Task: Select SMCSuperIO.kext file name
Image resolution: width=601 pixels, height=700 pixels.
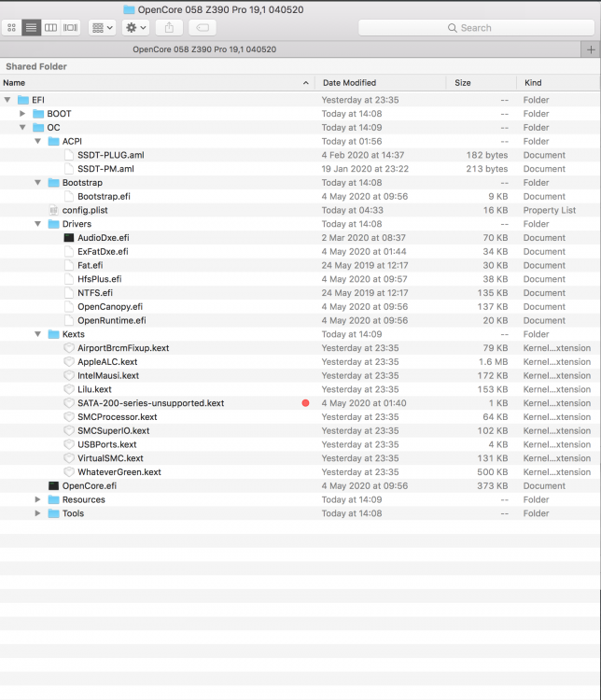Action: coord(114,431)
